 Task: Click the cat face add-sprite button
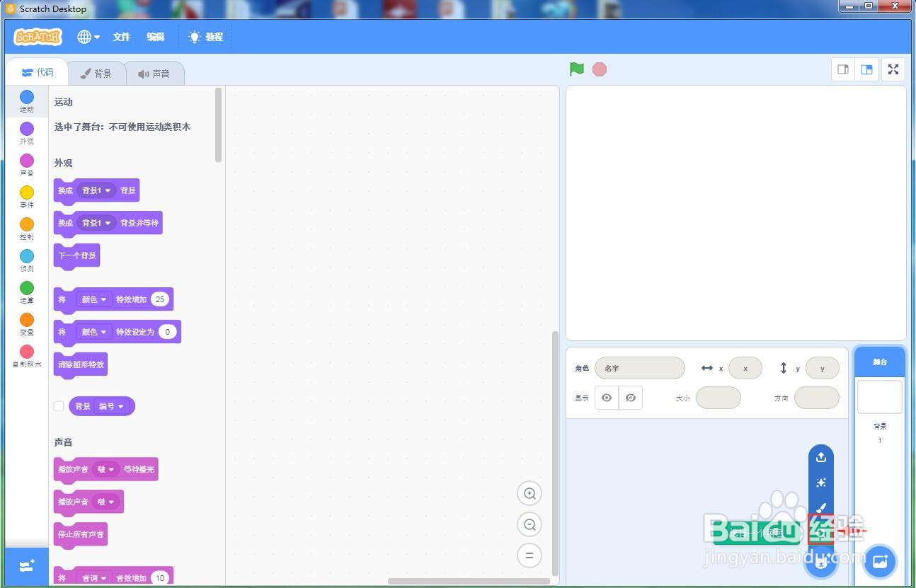[x=821, y=562]
